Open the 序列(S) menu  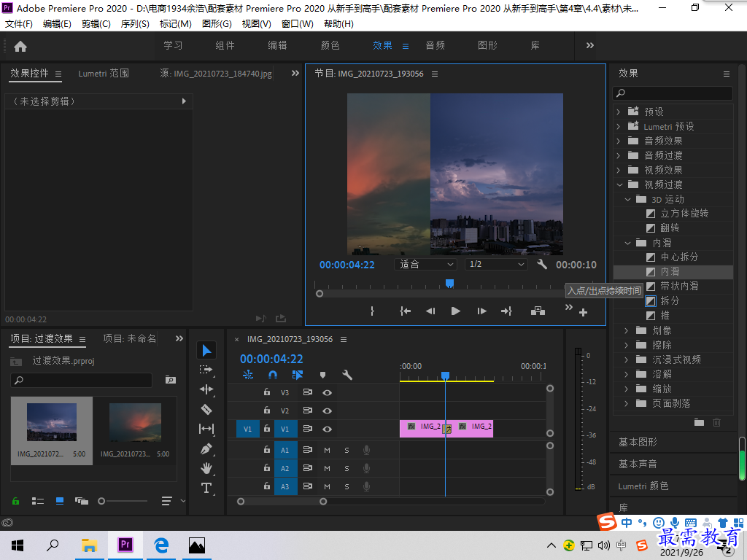(x=135, y=24)
